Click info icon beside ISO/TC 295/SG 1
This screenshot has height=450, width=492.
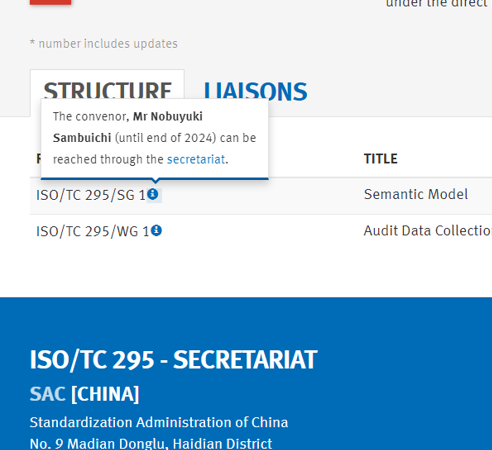pyautogui.click(x=153, y=194)
